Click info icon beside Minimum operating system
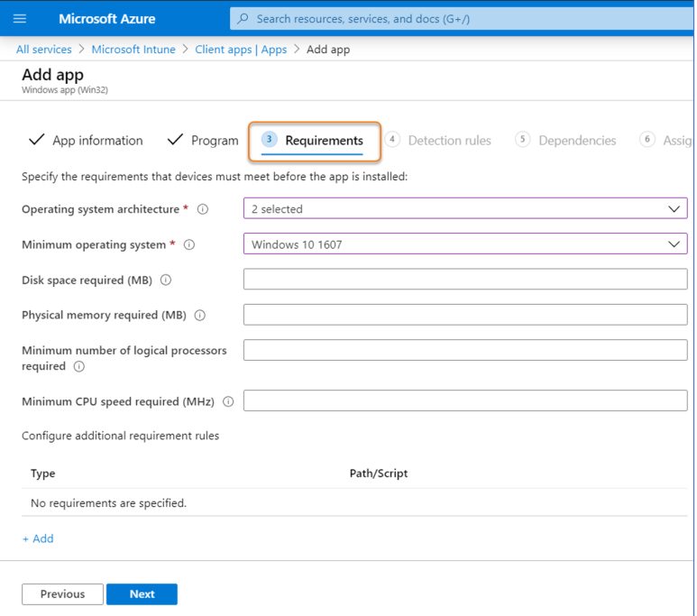The width and height of the screenshot is (697, 616). point(189,244)
